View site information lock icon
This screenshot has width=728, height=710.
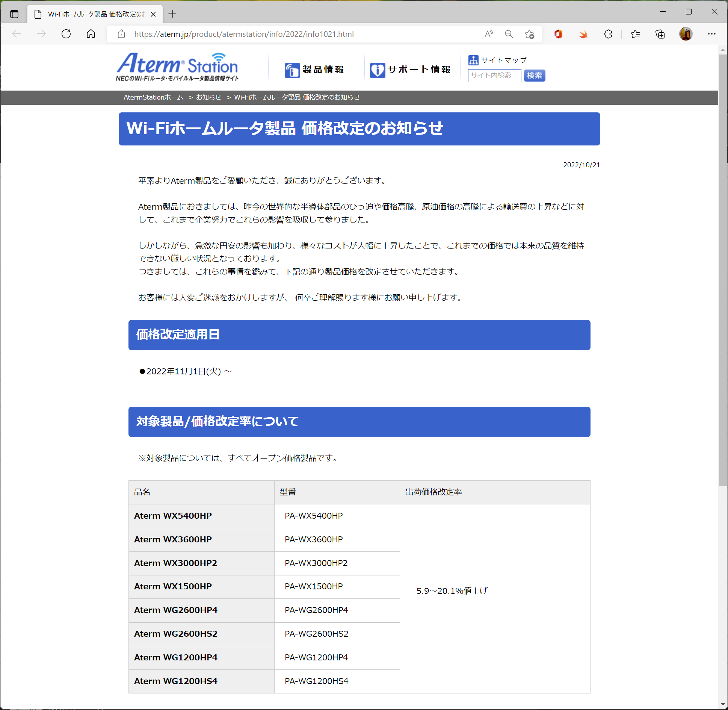coord(121,34)
